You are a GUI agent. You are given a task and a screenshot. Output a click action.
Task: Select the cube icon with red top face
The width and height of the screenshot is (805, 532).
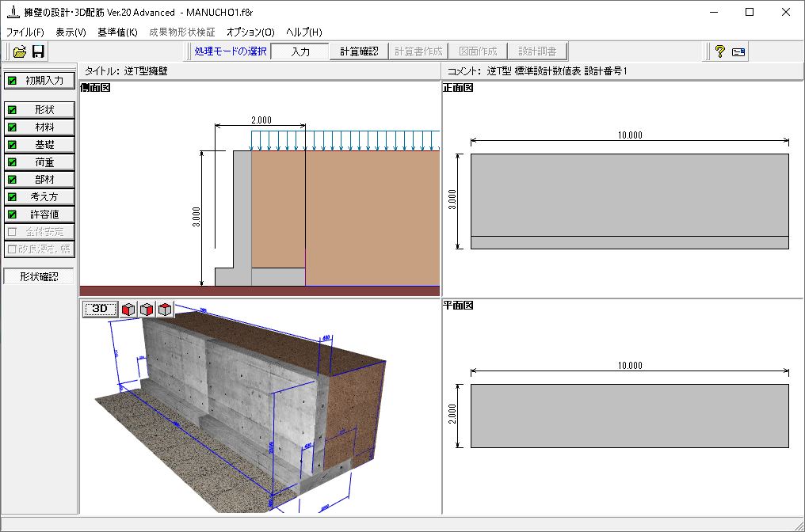pos(164,309)
